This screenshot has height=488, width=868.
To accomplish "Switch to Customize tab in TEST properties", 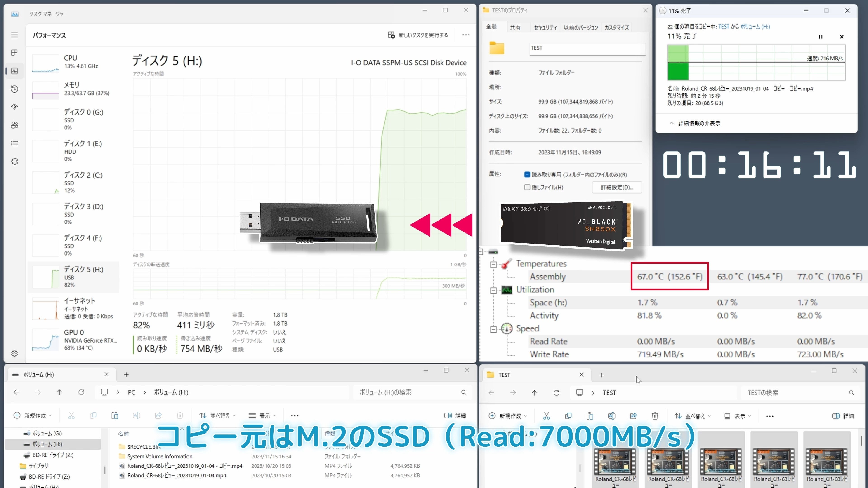I will (617, 28).
